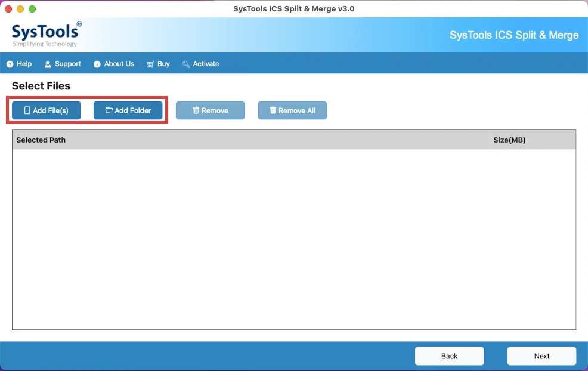Click the Add File(s) button
Viewport: 588px width, 371px height.
[46, 110]
